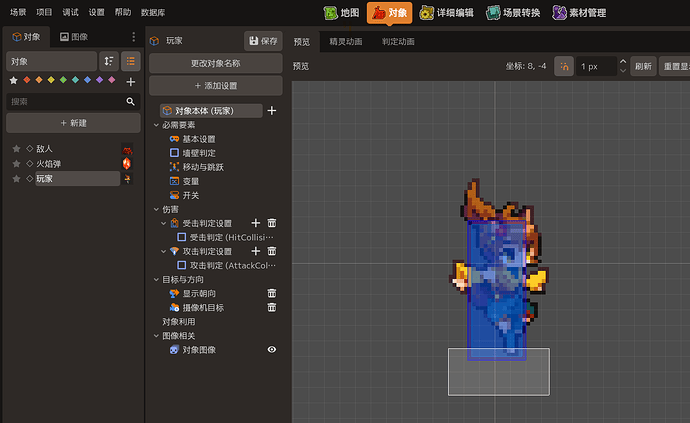This screenshot has width=690, height=423.
Task: Click the search magnifier icon
Action: (x=130, y=102)
